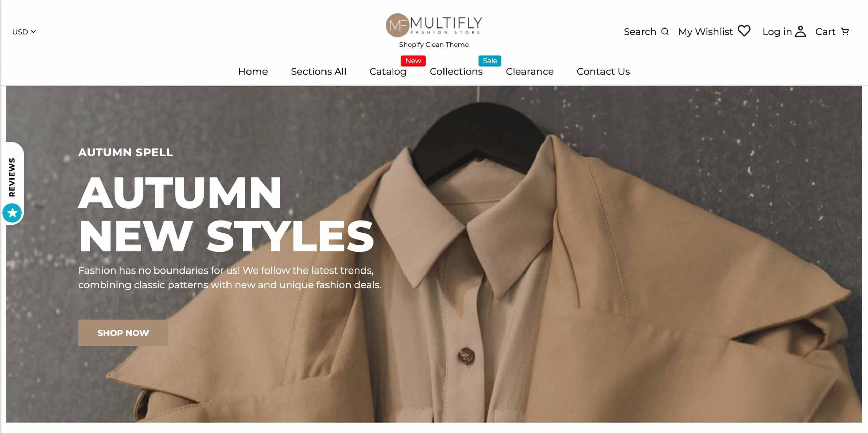
Task: Open the shopping cart icon
Action: click(x=845, y=32)
